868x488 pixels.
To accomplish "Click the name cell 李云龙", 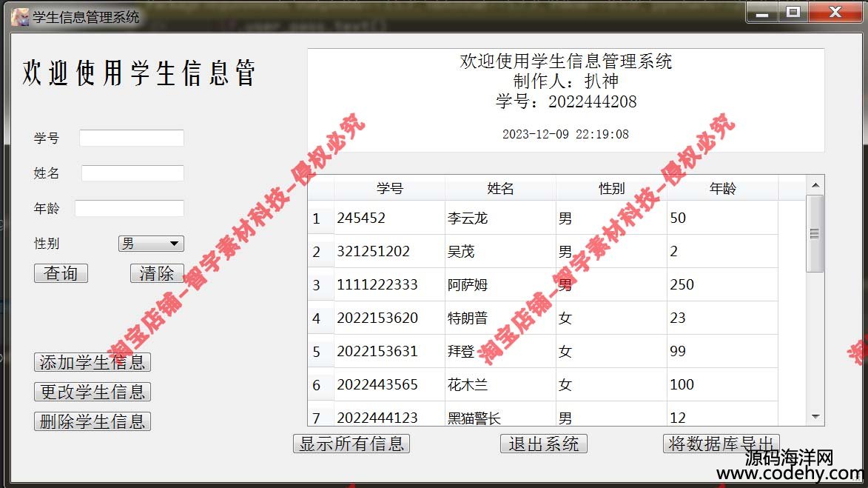I will pos(500,218).
